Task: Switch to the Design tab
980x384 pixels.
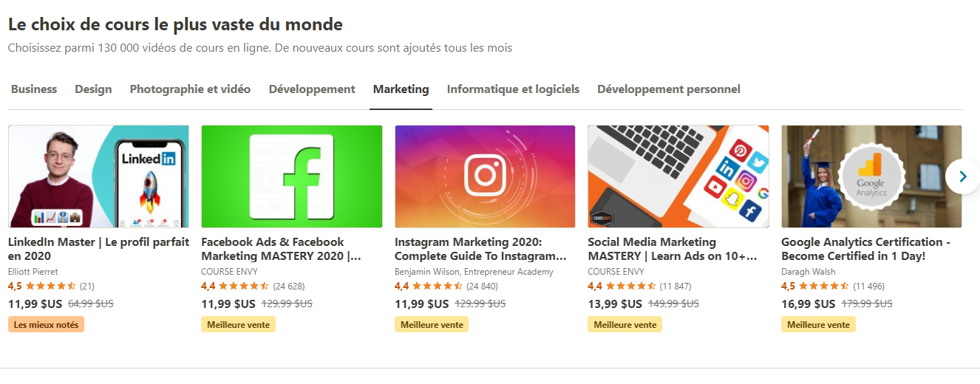Action: (x=93, y=89)
